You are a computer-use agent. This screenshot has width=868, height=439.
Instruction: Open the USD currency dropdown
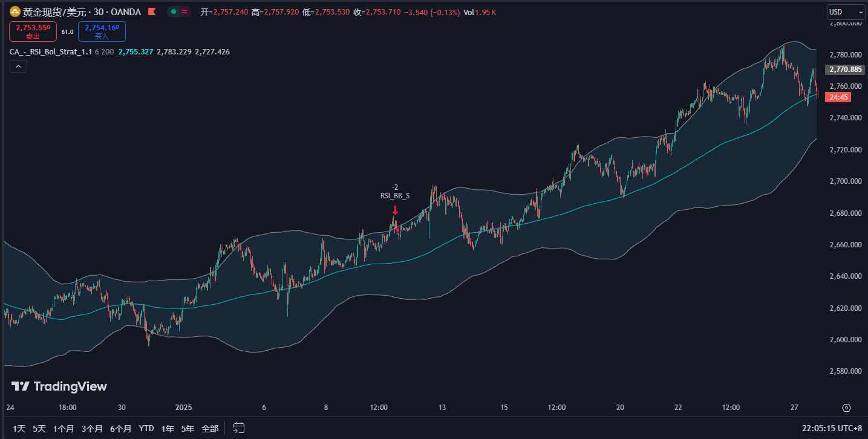pyautogui.click(x=845, y=11)
